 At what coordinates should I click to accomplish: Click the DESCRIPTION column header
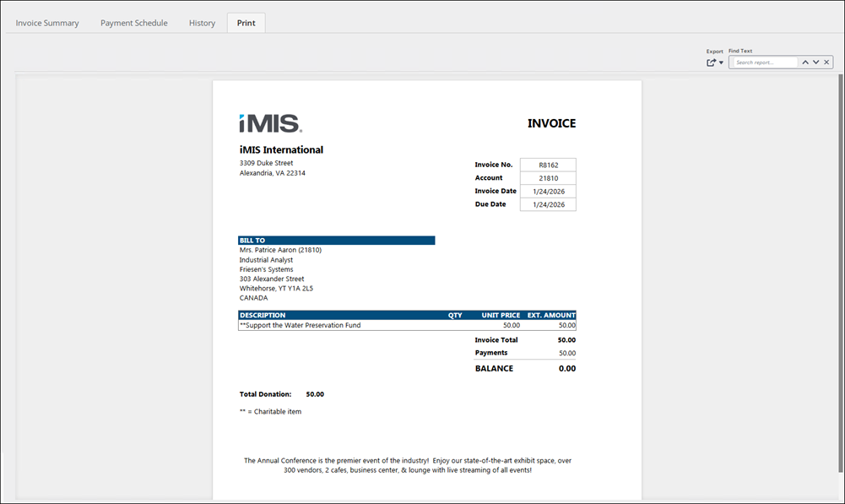tap(263, 316)
